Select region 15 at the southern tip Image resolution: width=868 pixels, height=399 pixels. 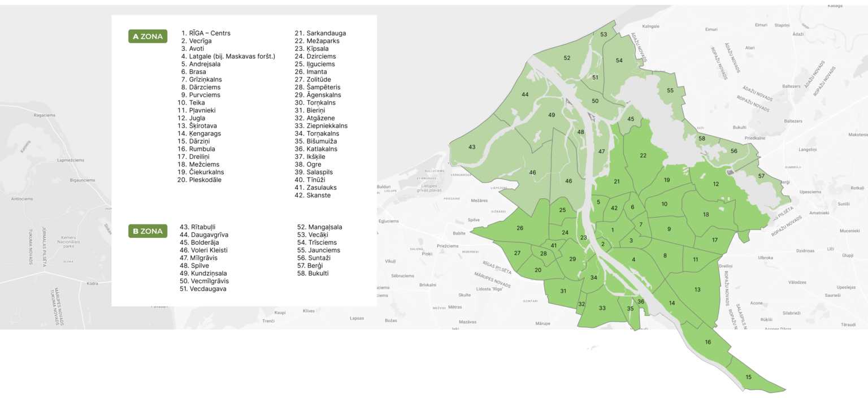pyautogui.click(x=749, y=377)
